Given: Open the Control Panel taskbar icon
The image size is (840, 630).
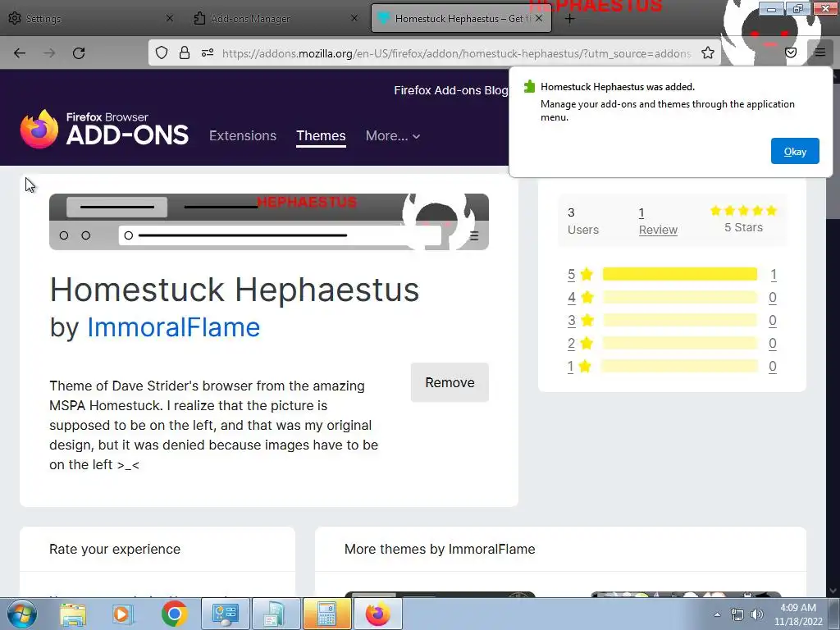Looking at the screenshot, I should (x=225, y=614).
